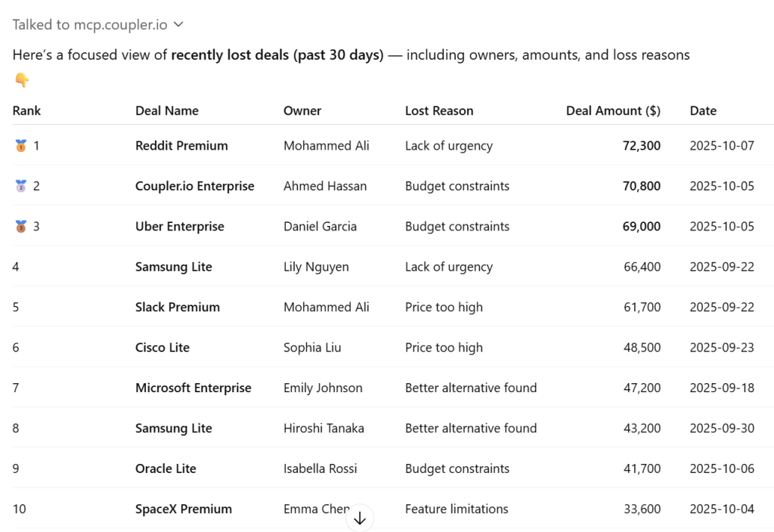Click the 'Feature limitations' lost reason cell
Viewport: 774px width, 532px height.
pos(457,509)
